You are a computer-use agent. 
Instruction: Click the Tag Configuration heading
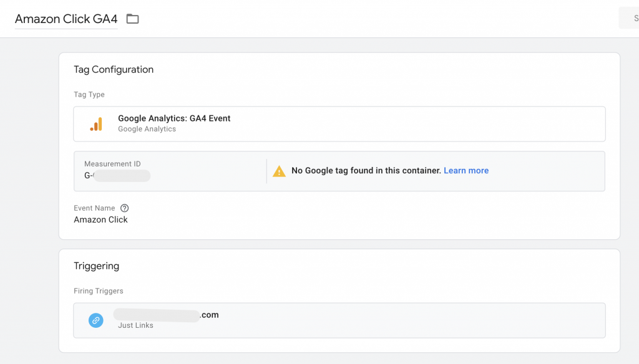(114, 70)
